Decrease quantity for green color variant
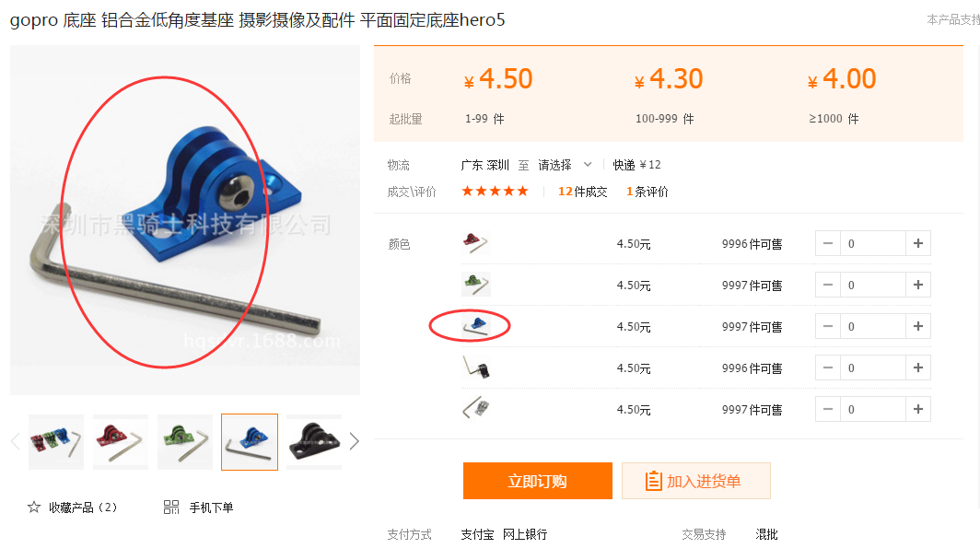980x560 pixels. (828, 285)
